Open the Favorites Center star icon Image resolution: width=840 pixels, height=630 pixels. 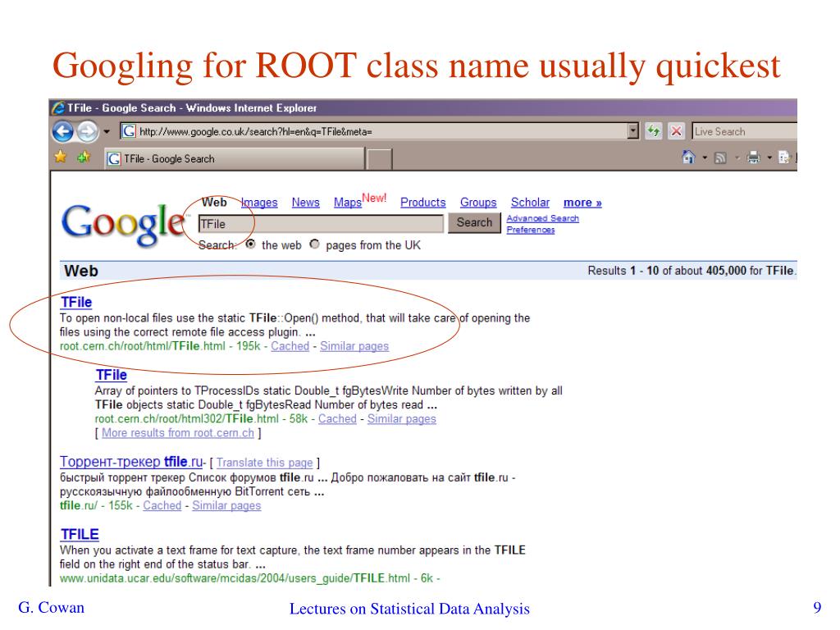[61, 157]
